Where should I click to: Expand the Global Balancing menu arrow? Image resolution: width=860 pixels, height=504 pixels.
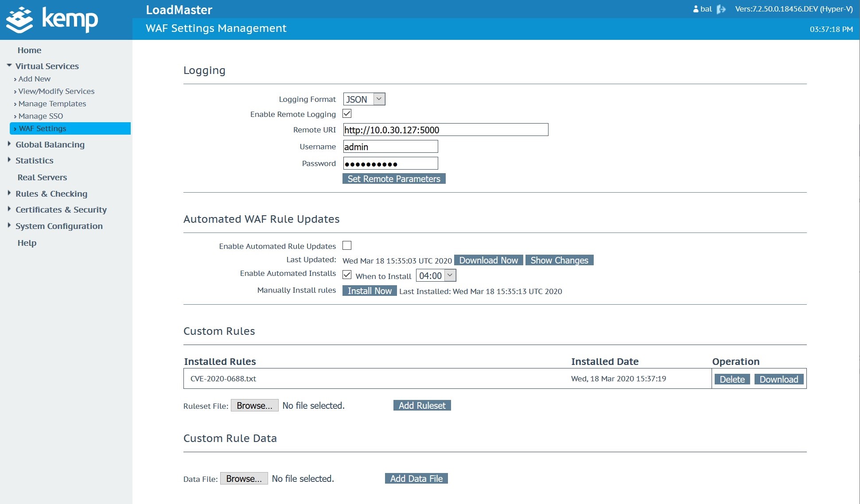(x=9, y=144)
